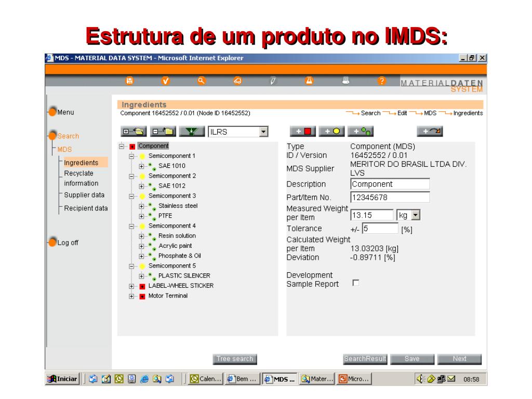The height and width of the screenshot is (399, 532).
Task: Collapse the Semicomponent 1 node
Action: coord(131,156)
